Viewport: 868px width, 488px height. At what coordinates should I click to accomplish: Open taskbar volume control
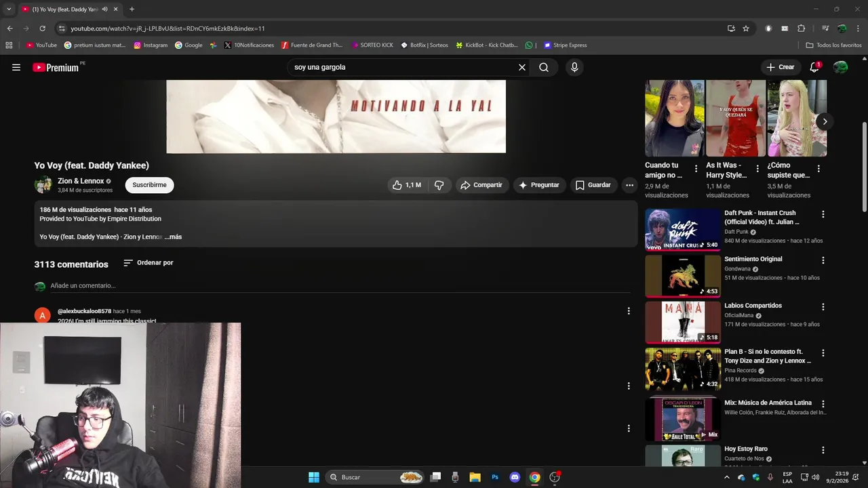tap(815, 477)
